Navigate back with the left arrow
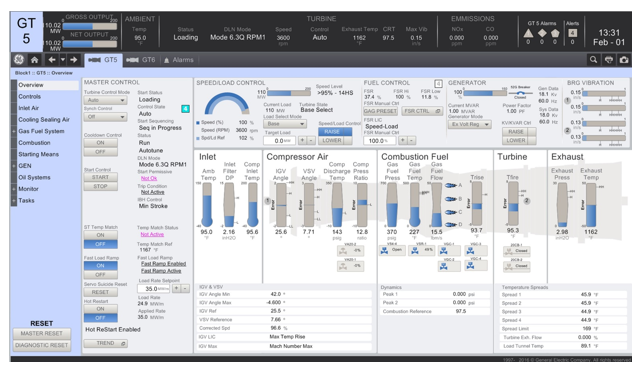The image size is (642, 369). [52, 60]
